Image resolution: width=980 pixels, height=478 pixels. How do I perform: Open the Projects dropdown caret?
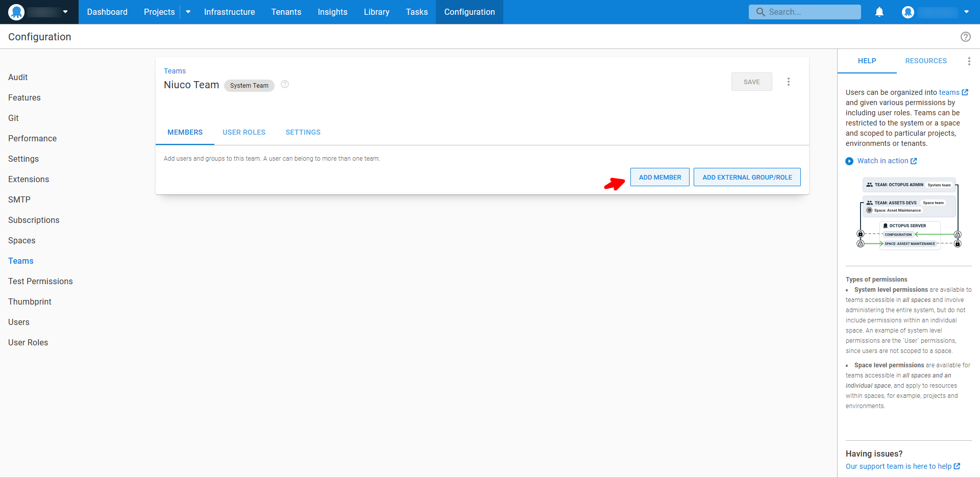188,12
